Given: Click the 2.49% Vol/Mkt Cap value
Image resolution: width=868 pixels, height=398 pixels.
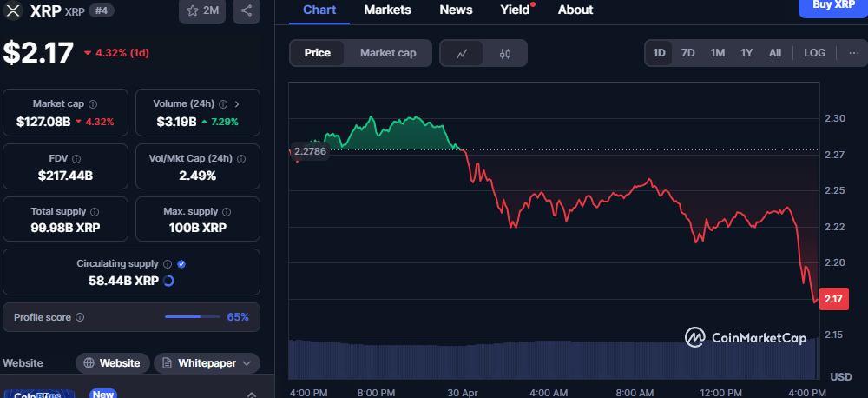Looking at the screenshot, I should 198,176.
